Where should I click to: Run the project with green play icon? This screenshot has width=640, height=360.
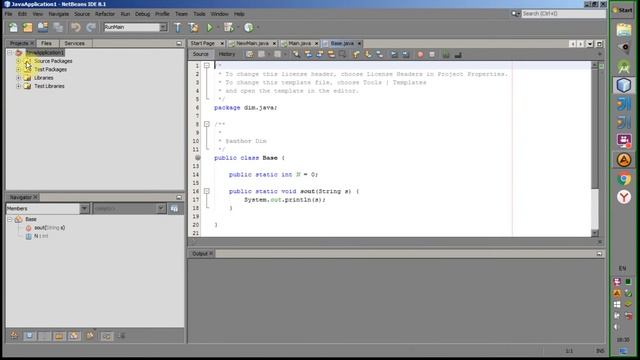pyautogui.click(x=209, y=27)
